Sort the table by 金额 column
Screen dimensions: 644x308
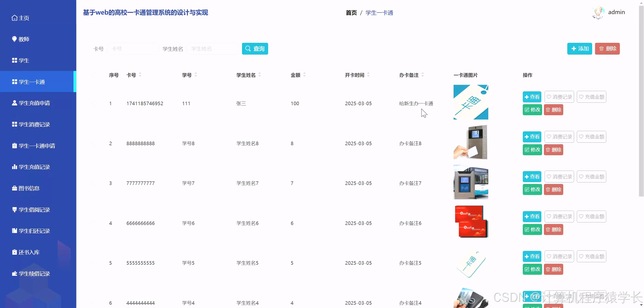tap(304, 75)
